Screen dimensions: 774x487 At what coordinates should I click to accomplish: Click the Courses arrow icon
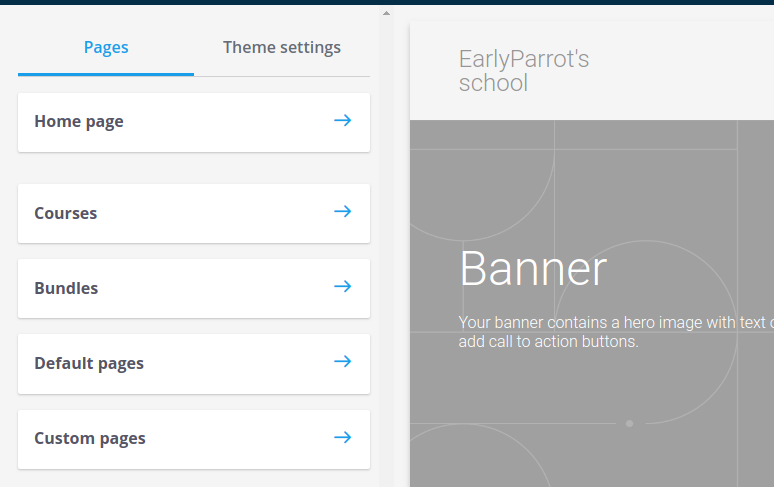(x=343, y=212)
